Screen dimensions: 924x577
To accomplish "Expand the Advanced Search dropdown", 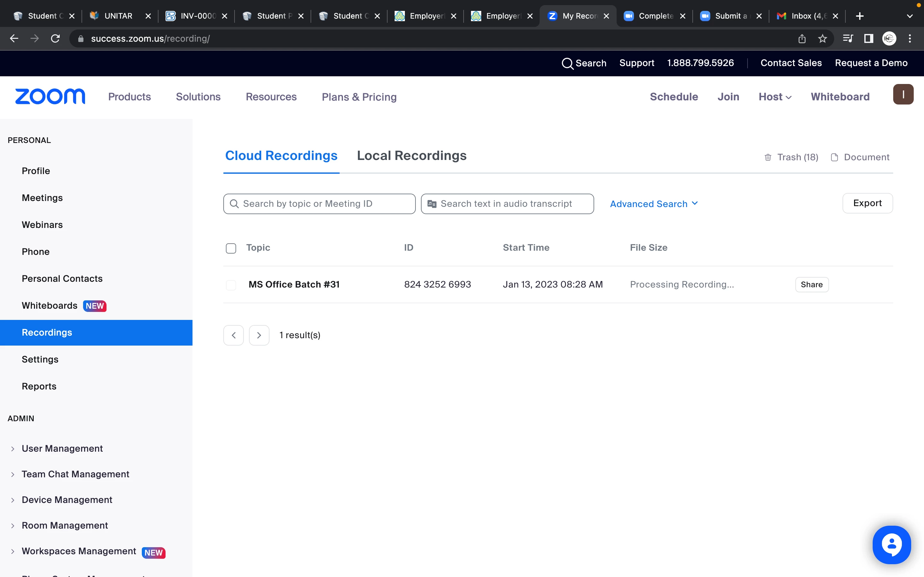I will click(654, 204).
